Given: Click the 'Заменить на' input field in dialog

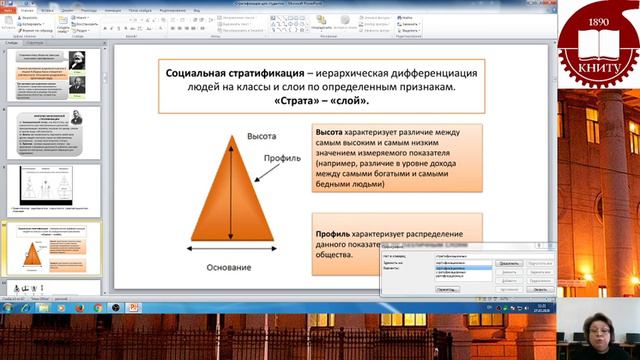Looking at the screenshot, I should pyautogui.click(x=464, y=263).
